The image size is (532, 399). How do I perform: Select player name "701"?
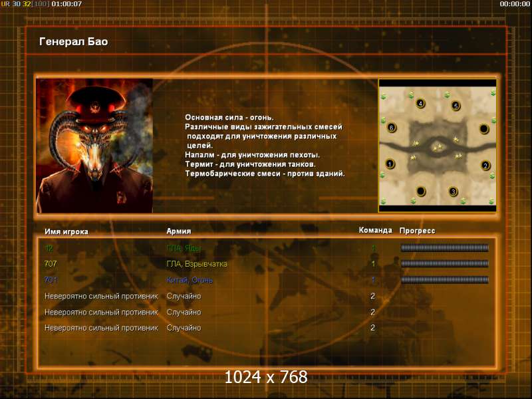point(51,280)
